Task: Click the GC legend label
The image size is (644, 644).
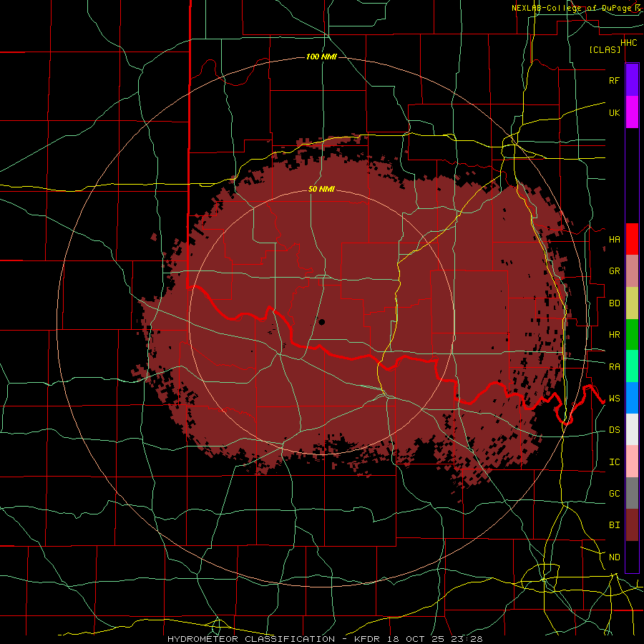Action: tap(614, 494)
